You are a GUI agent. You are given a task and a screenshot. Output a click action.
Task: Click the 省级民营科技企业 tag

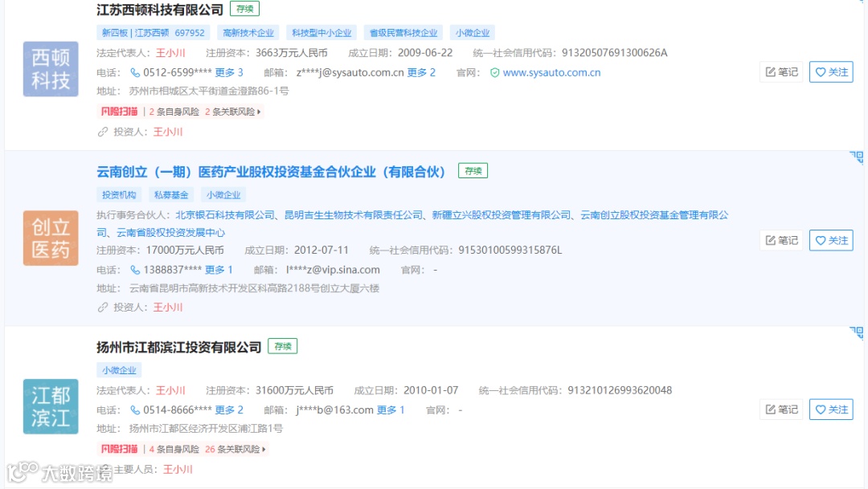(x=403, y=33)
